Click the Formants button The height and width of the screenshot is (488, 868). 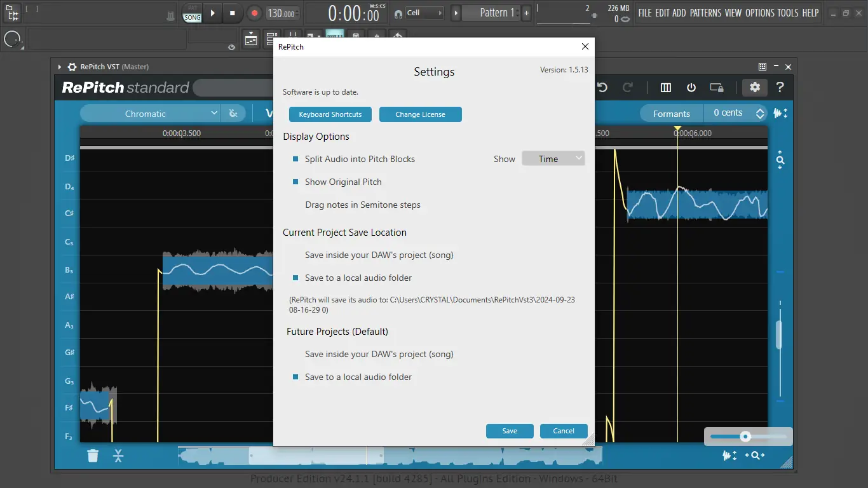pos(672,114)
